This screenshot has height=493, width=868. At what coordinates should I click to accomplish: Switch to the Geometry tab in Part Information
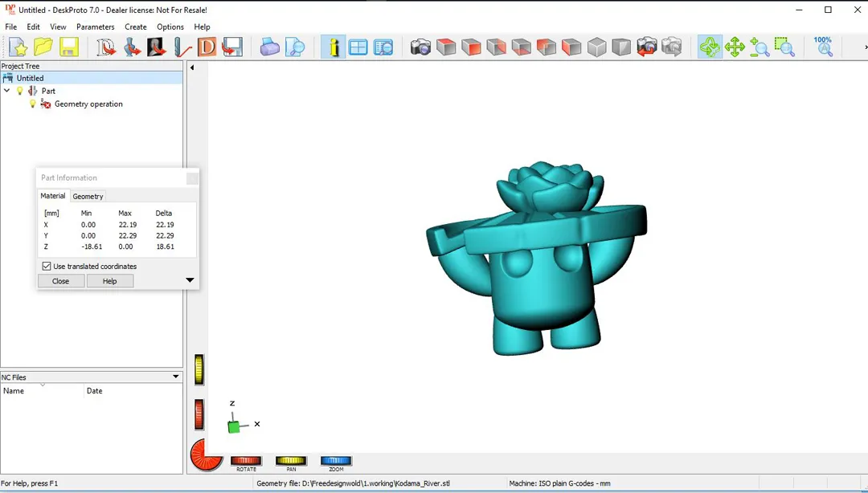point(88,197)
